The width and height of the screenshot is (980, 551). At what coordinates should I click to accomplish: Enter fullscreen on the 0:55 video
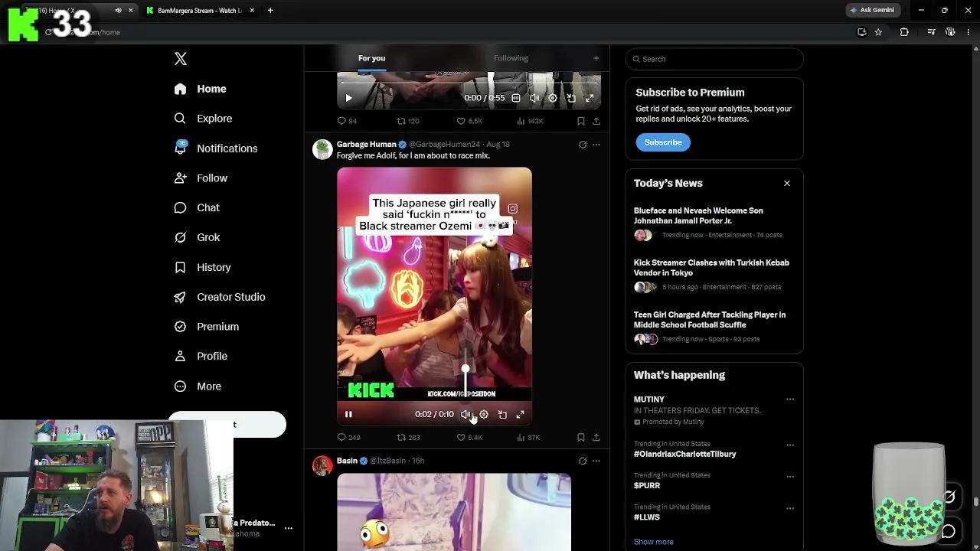coord(590,98)
